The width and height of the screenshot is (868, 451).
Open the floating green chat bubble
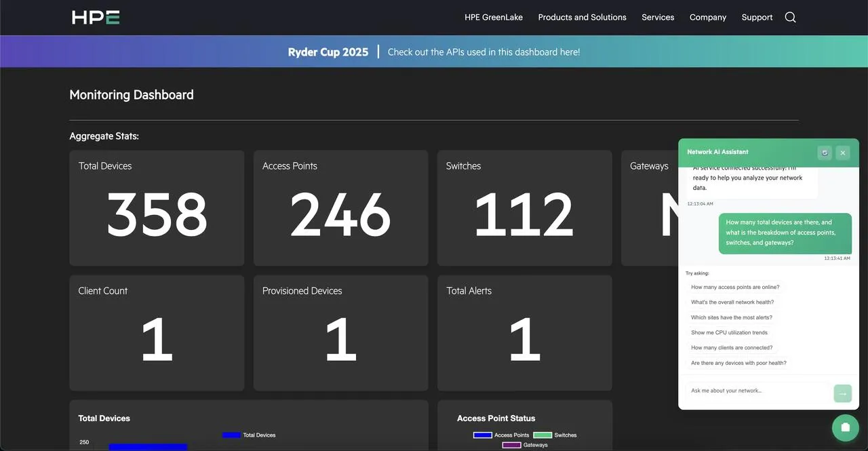(845, 427)
